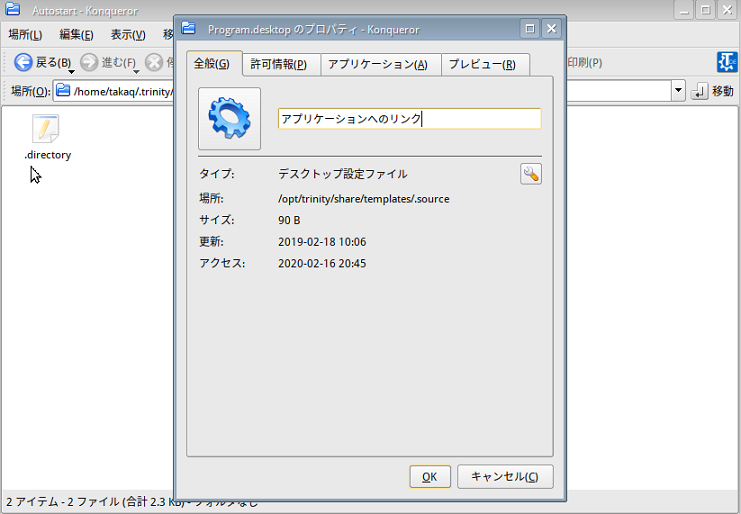The image size is (741, 514).
Task: Open the Back button history dropdown arrow
Action: (71, 72)
